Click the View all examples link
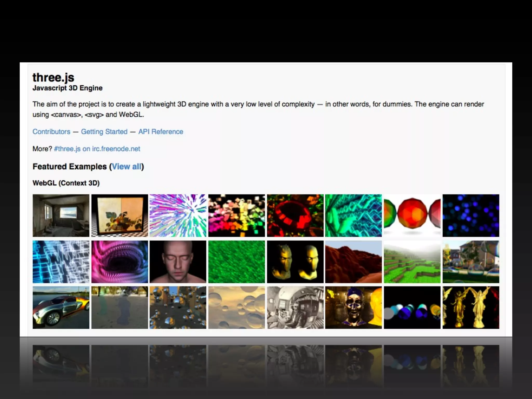The image size is (532, 399). click(127, 167)
